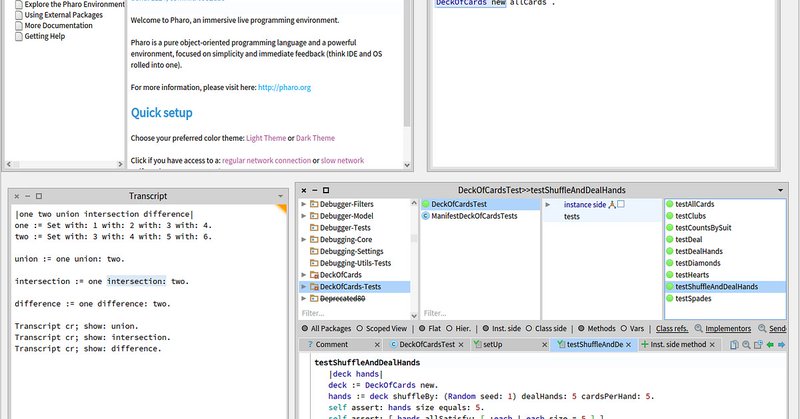This screenshot has height=419, width=800.
Task: Click green icon beside testShuffleAndDealHands
Action: tap(670, 287)
